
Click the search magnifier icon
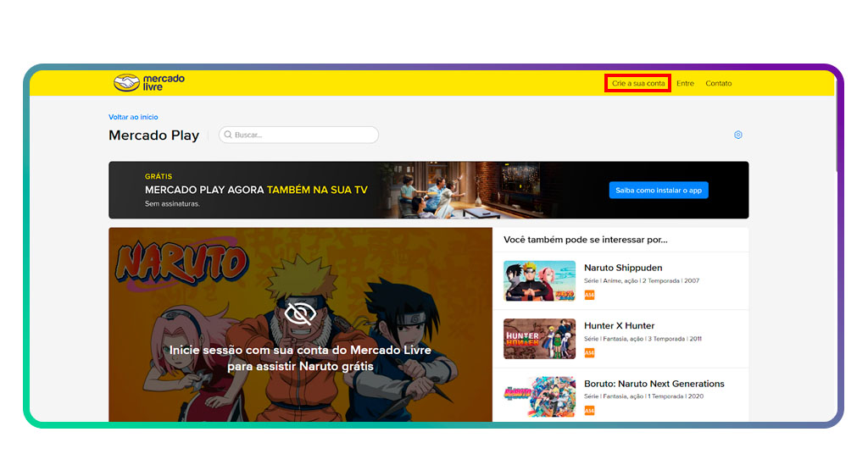[227, 135]
